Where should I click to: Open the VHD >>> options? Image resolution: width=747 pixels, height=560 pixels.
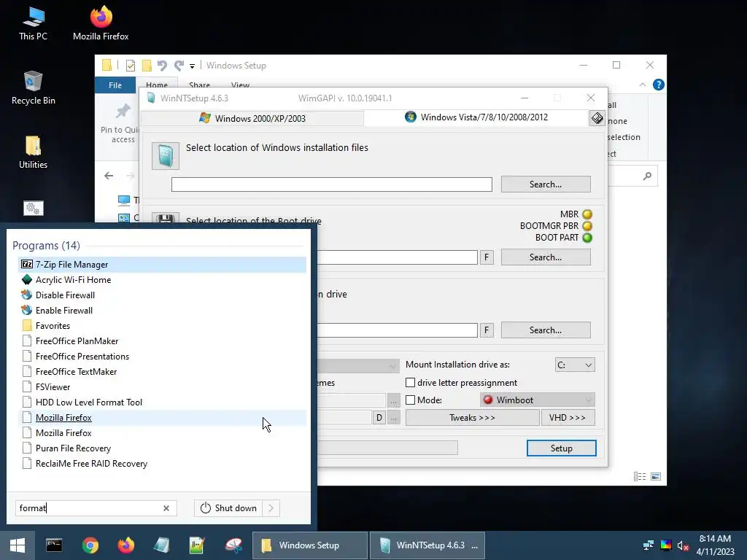[568, 418]
